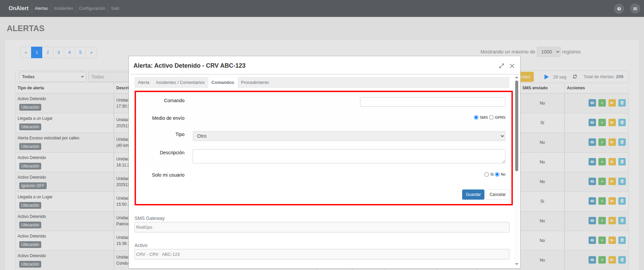Open document icon in Ignición OFF row
Image resolution: width=644 pixels, height=270 pixels.
(622, 181)
